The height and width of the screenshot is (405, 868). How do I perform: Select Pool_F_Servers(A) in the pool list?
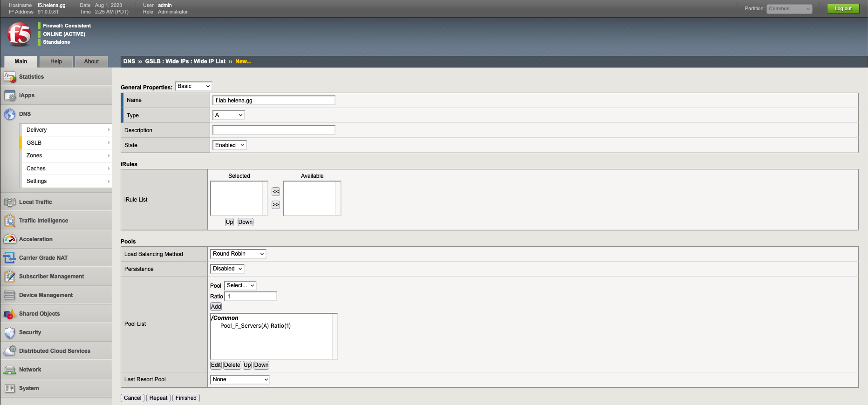(255, 326)
